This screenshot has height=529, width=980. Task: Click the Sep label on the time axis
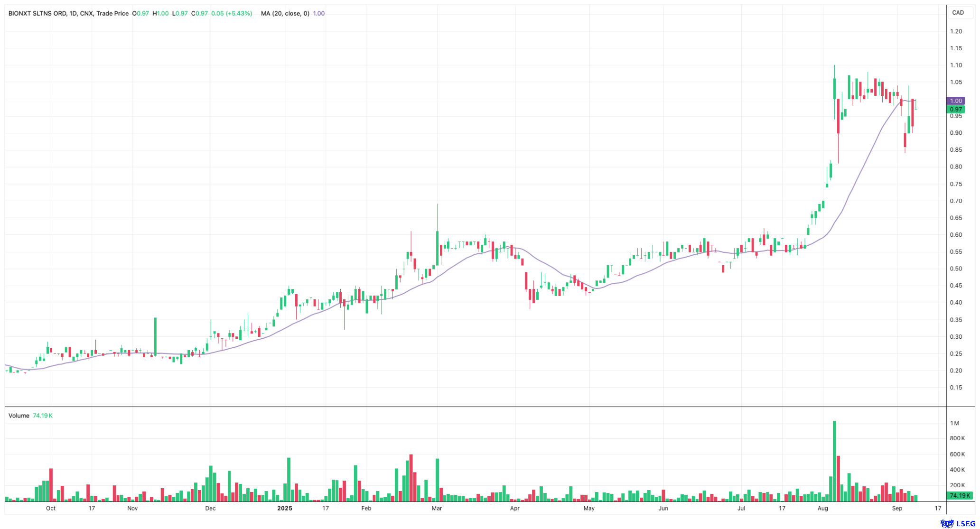point(897,508)
